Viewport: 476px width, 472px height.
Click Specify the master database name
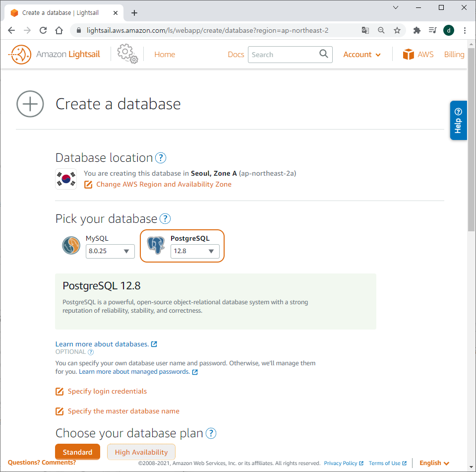tap(123, 411)
